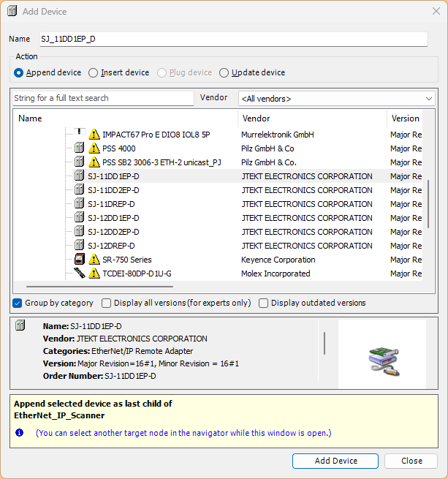Click JTEKT vendor cell of SJ-12DREP-D row

(307, 246)
